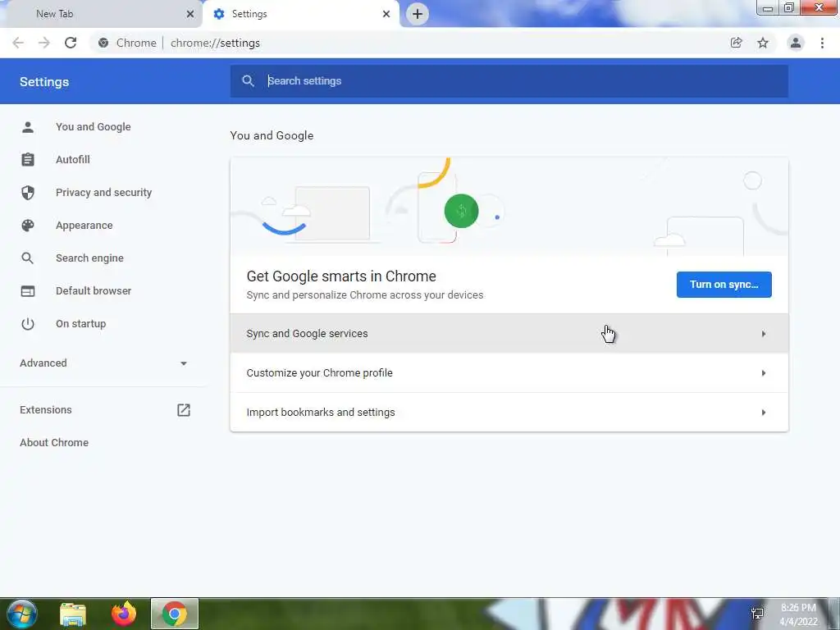Go to Search engine settings
Image resolution: width=840 pixels, height=630 pixels.
(89, 258)
